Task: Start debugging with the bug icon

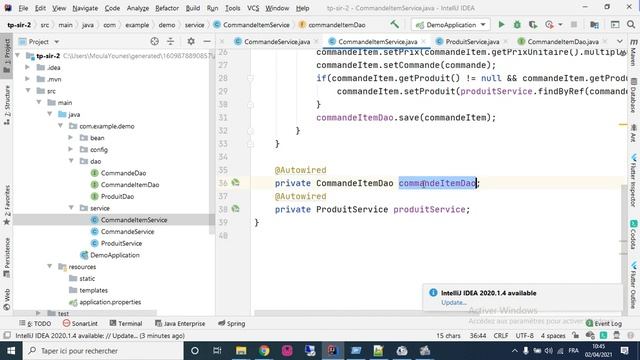Action: click(x=517, y=24)
